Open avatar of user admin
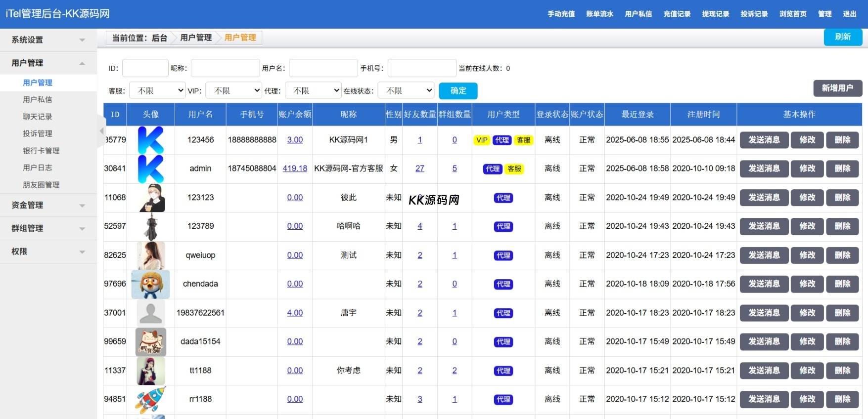868x419 pixels. click(151, 169)
